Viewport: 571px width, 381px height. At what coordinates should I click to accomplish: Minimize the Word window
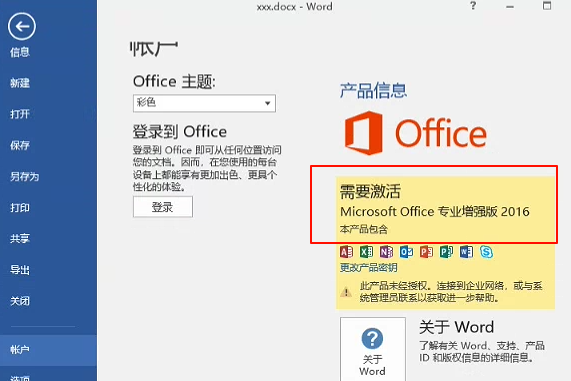[510, 6]
